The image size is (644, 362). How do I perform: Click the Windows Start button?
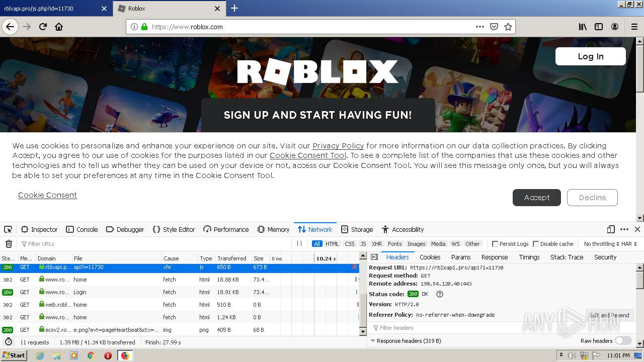coord(14,355)
